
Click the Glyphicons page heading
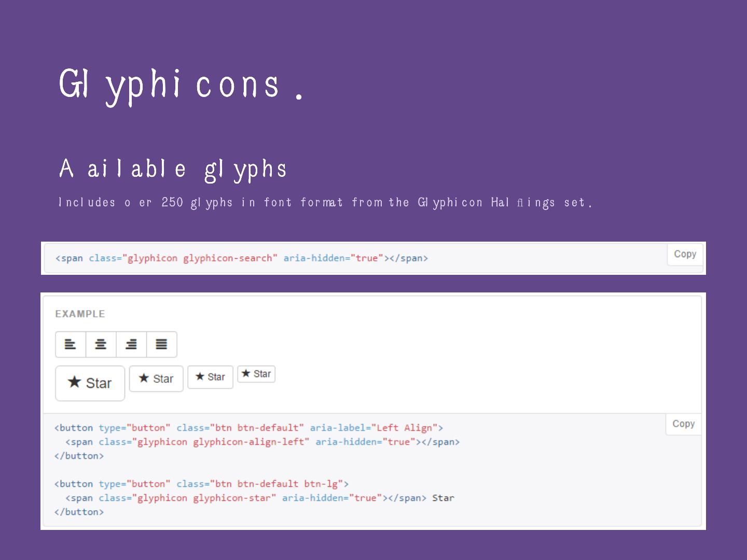click(181, 85)
